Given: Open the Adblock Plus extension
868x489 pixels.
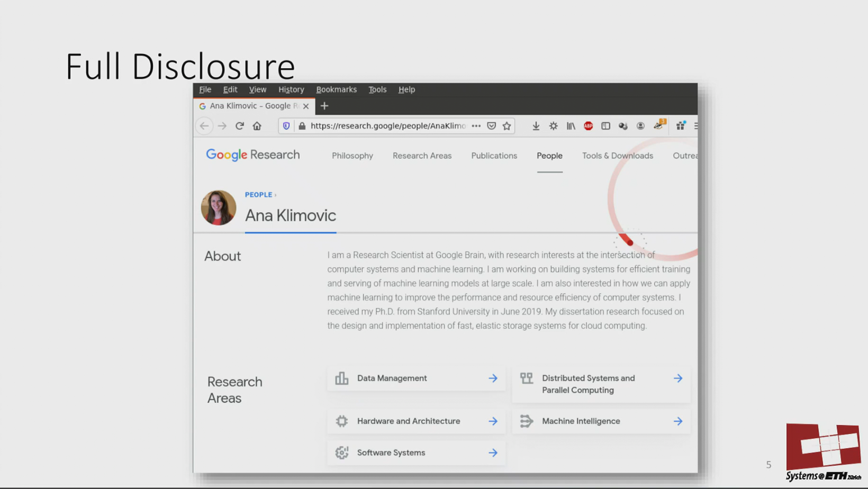Looking at the screenshot, I should click(x=589, y=126).
